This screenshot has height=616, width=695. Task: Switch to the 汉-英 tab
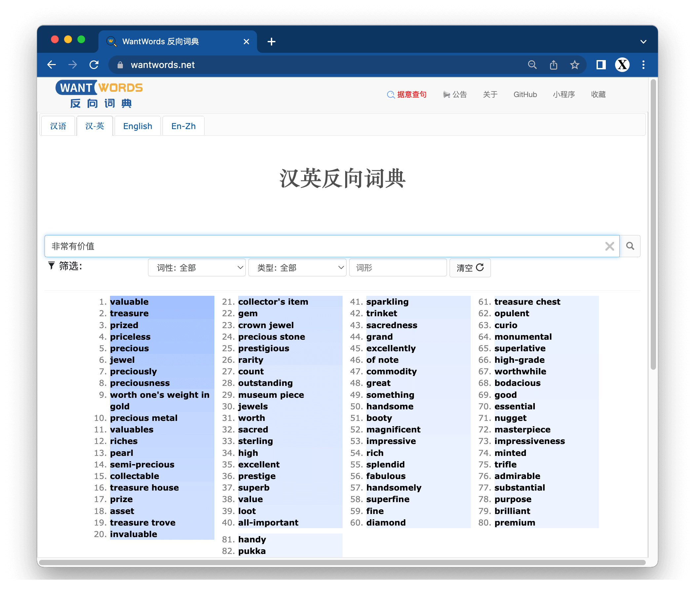(94, 126)
